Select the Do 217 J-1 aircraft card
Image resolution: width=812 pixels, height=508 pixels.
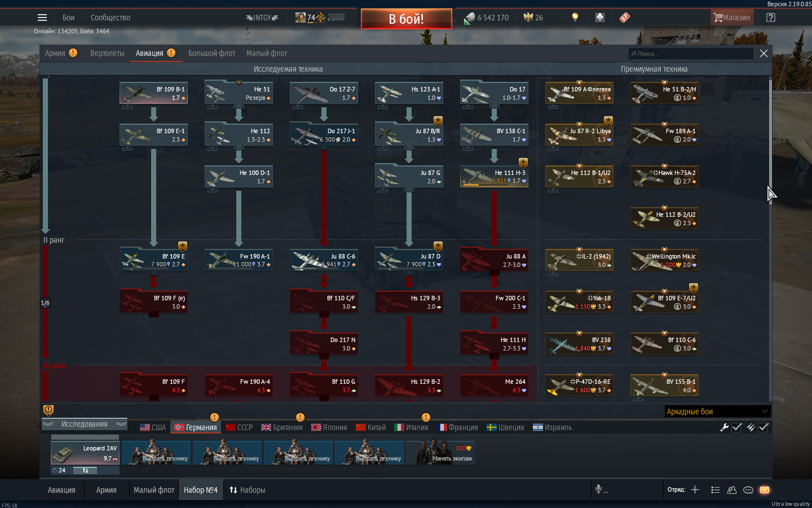(324, 135)
